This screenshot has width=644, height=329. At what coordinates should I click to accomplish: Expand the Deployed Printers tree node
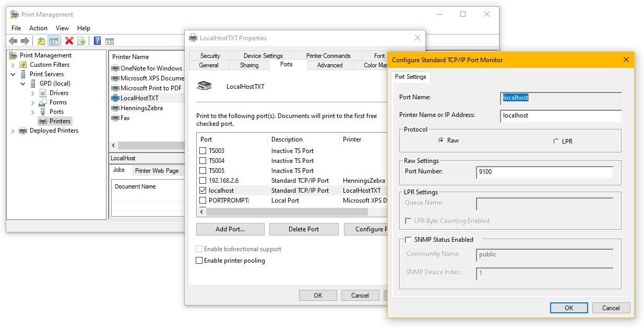tap(13, 131)
